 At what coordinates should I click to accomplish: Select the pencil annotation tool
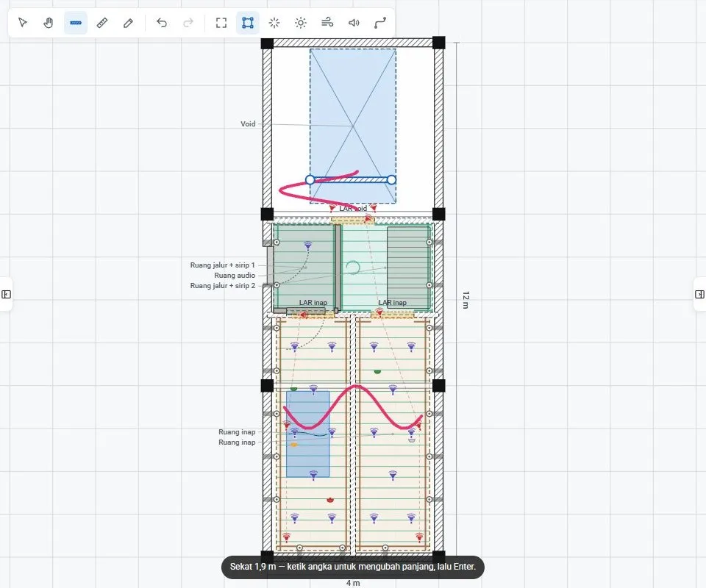click(128, 23)
